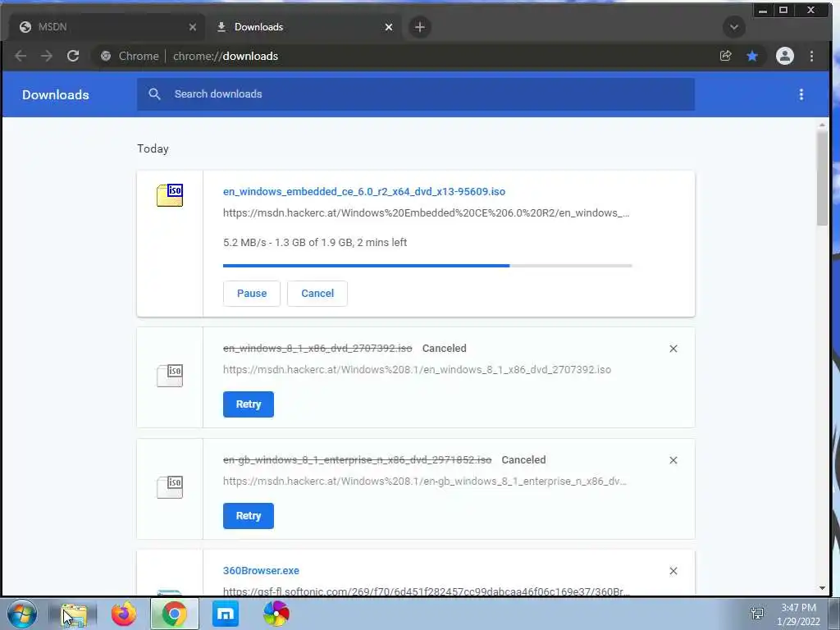
Task: Launch Firefox from the taskbar
Action: pos(124,614)
